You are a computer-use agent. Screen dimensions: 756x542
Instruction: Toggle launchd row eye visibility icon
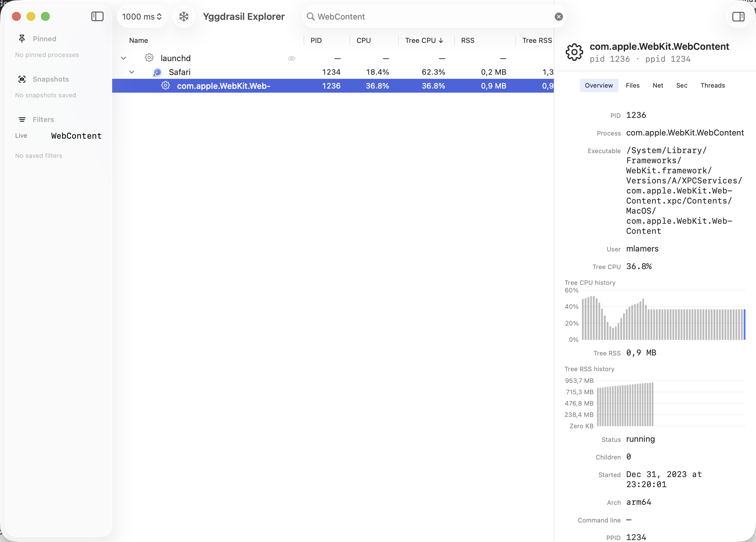click(291, 58)
